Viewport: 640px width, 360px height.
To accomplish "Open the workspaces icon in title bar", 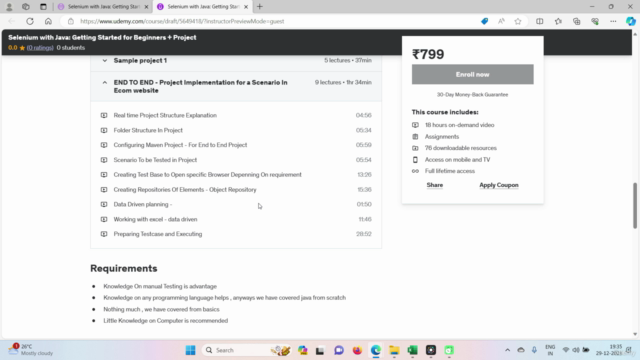I will point(26,7).
